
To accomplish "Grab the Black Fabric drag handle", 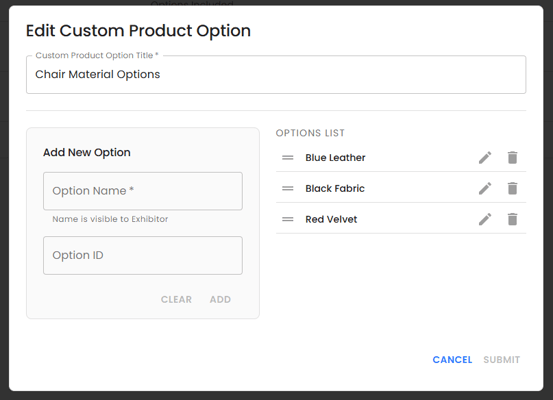I will [287, 188].
